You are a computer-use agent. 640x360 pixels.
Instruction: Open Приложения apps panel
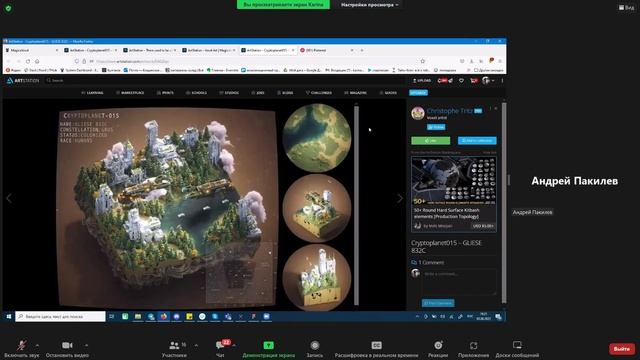coord(473,349)
